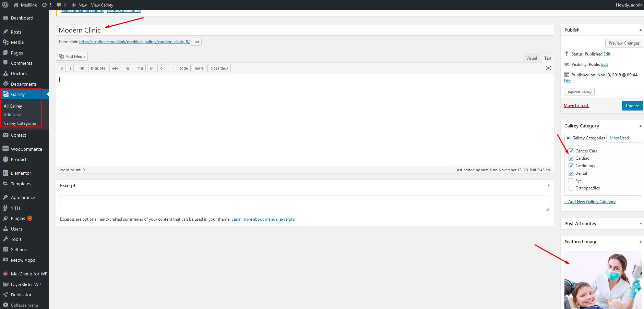This screenshot has width=644, height=309.
Task: Open the Comments sidebar icon
Action: point(5,63)
